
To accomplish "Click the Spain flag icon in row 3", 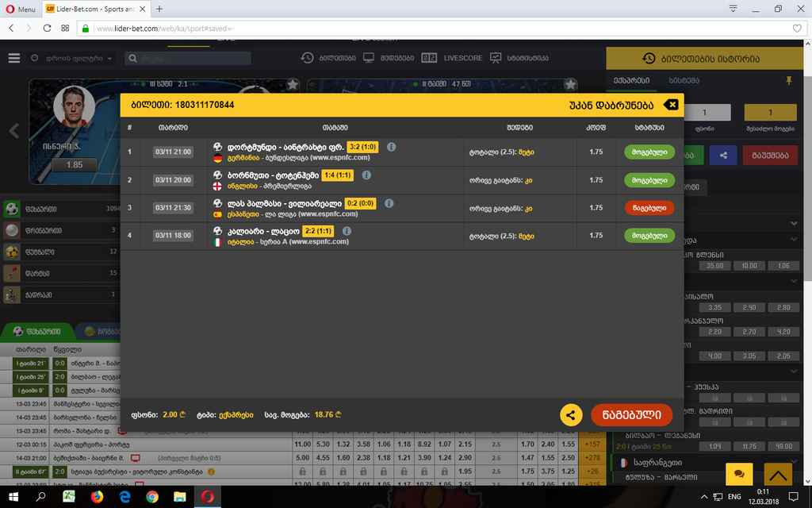I will [x=217, y=214].
